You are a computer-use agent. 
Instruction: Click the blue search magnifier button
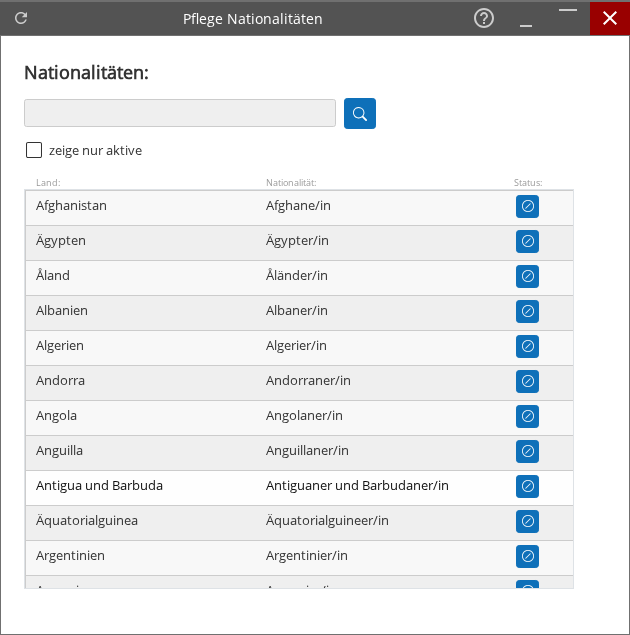click(x=359, y=113)
